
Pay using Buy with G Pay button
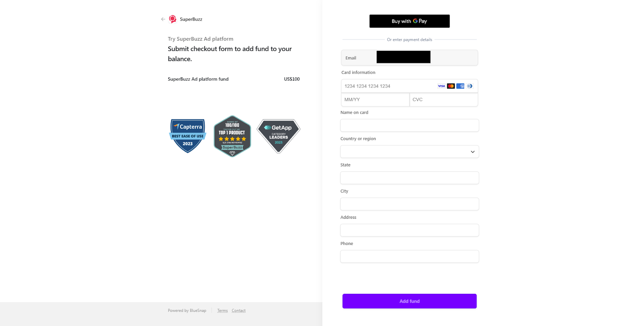[409, 21]
